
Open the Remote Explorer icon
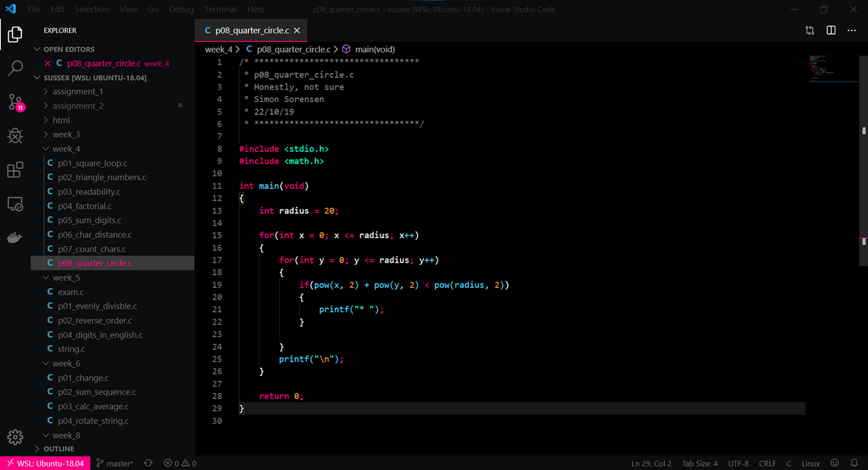coord(15,205)
